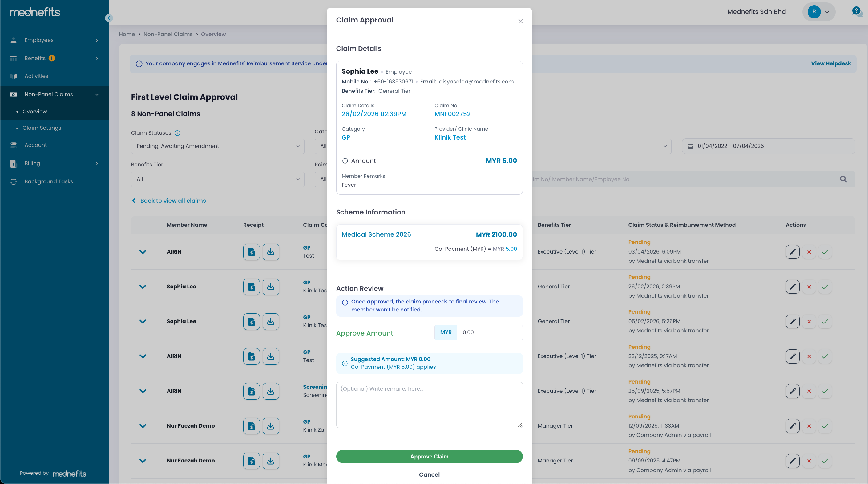The height and width of the screenshot is (484, 868).
Task: Close the Claim Approval dialog
Action: [x=520, y=21]
